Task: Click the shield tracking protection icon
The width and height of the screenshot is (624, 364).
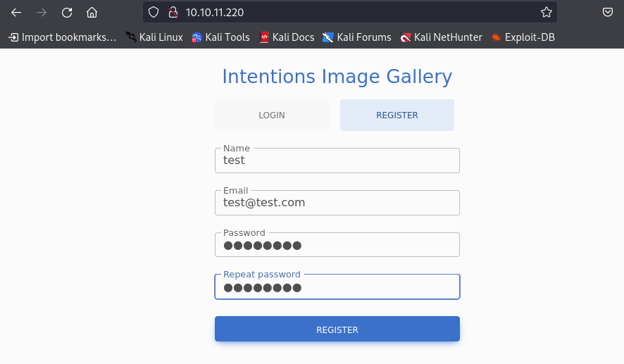Action: pos(154,13)
